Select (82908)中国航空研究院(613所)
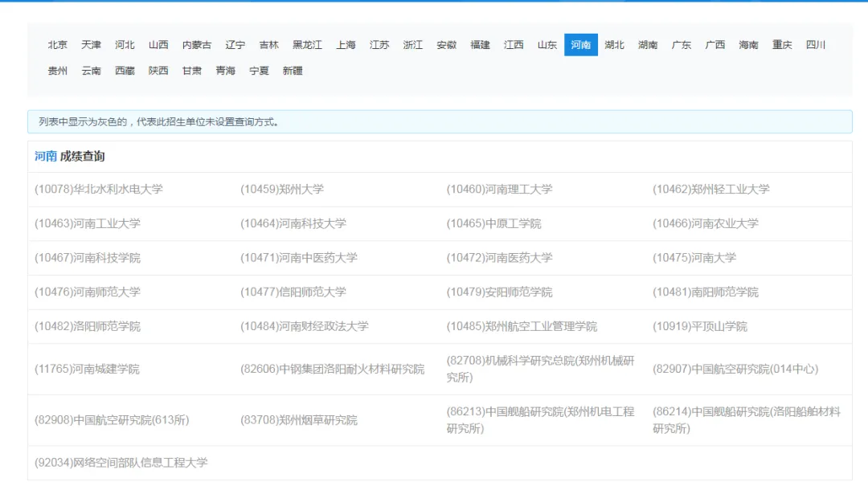The width and height of the screenshot is (868, 486). pos(112,420)
